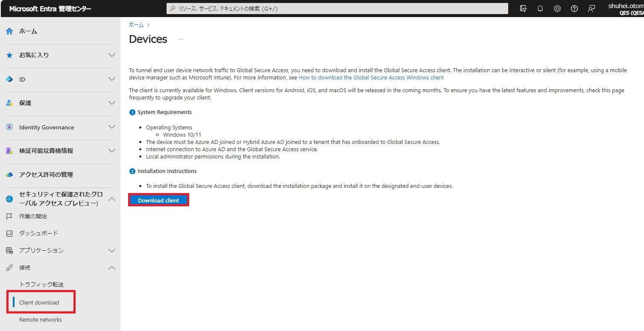Image resolution: width=644 pixels, height=331 pixels.
Task: Click the 接続 plug icon
Action: [x=9, y=268]
